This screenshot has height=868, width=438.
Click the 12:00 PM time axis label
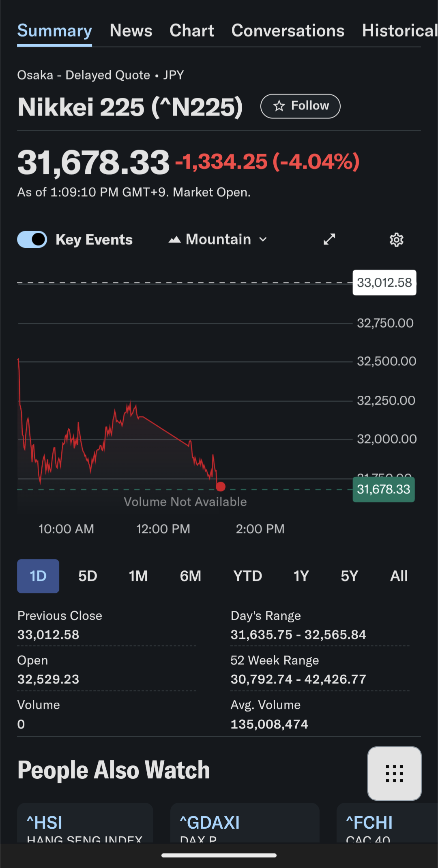[x=163, y=529]
